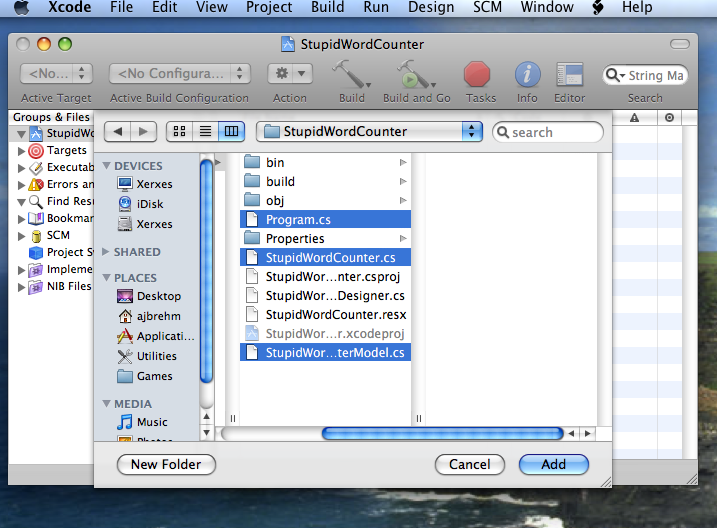Viewport: 717px width, 528px height.
Task: Open the Active Build Configuration popup
Action: click(180, 74)
